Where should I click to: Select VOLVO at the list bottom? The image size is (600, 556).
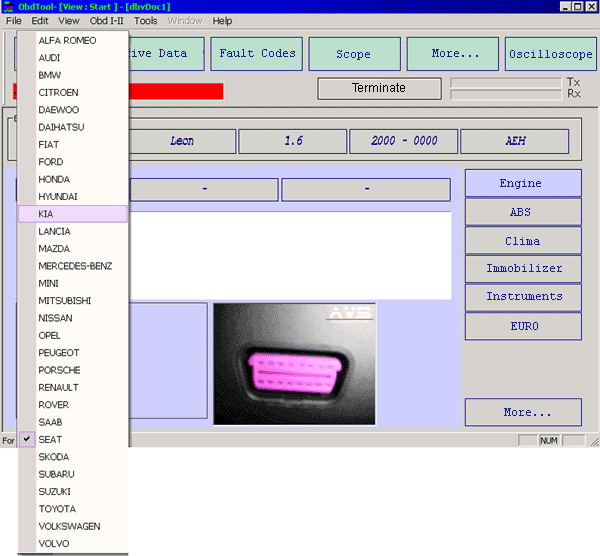73,543
